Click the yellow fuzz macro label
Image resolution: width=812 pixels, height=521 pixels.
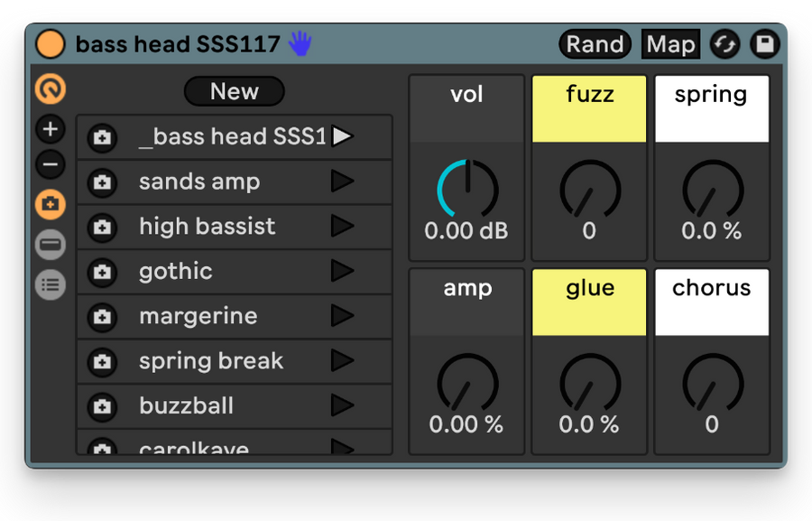(x=589, y=109)
